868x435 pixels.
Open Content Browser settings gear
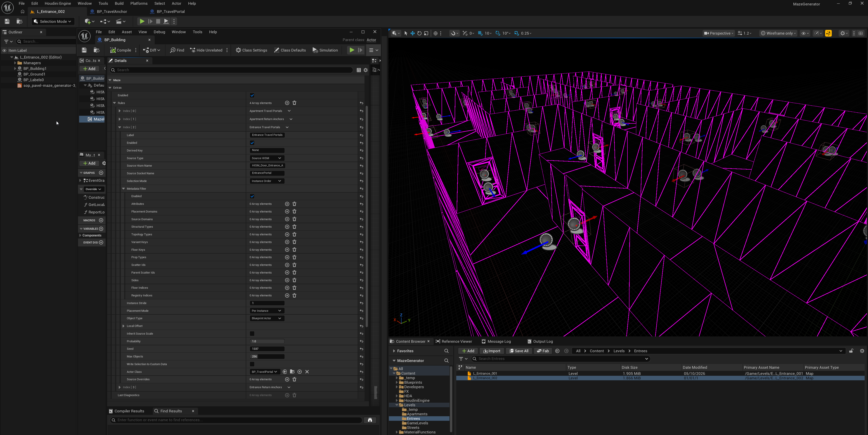point(862,351)
